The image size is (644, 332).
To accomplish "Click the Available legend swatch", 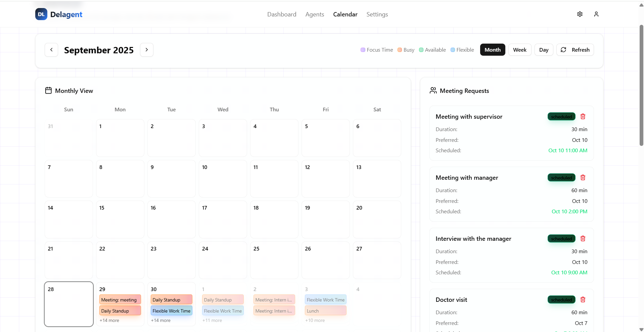I will [421, 50].
